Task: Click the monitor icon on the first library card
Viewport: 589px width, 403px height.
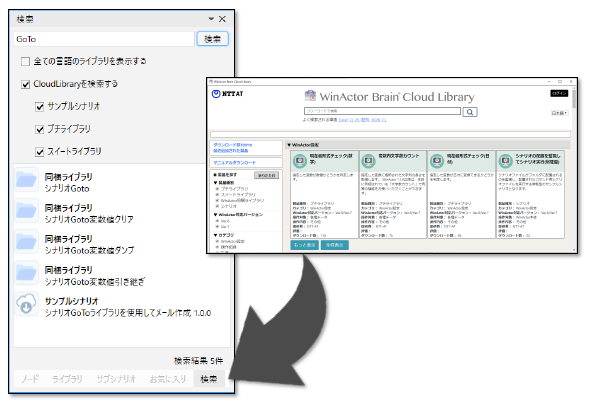Action: point(300,161)
